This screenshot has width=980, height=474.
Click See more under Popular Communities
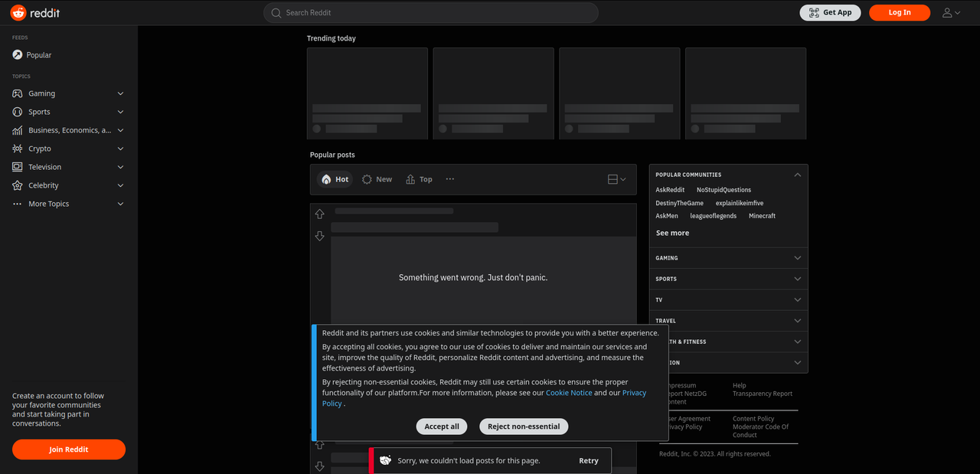tap(672, 233)
